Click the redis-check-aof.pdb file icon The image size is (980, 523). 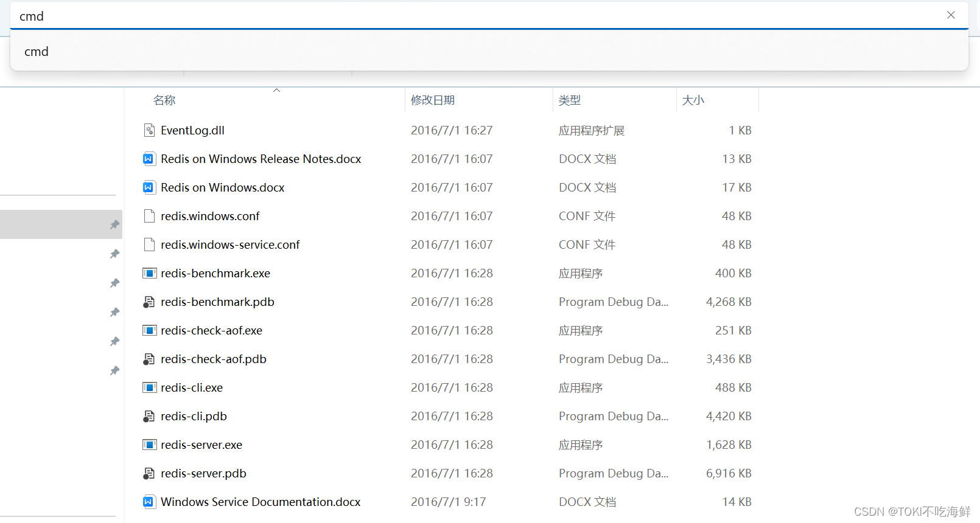(x=149, y=359)
